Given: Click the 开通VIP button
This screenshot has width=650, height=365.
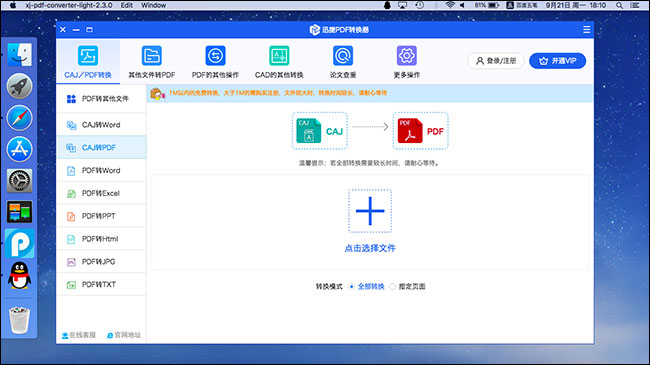Looking at the screenshot, I should [x=558, y=61].
